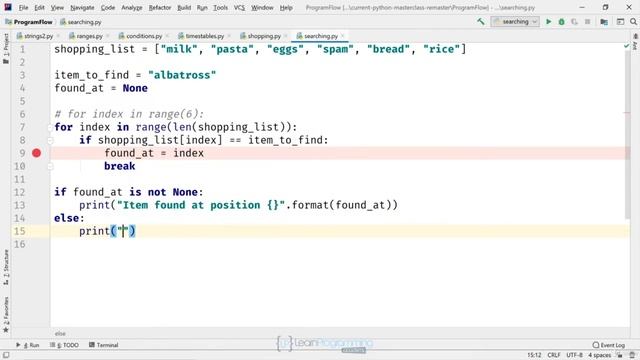Open the Refactor menu
Viewport: 640px width, 360px height.
[160, 7]
